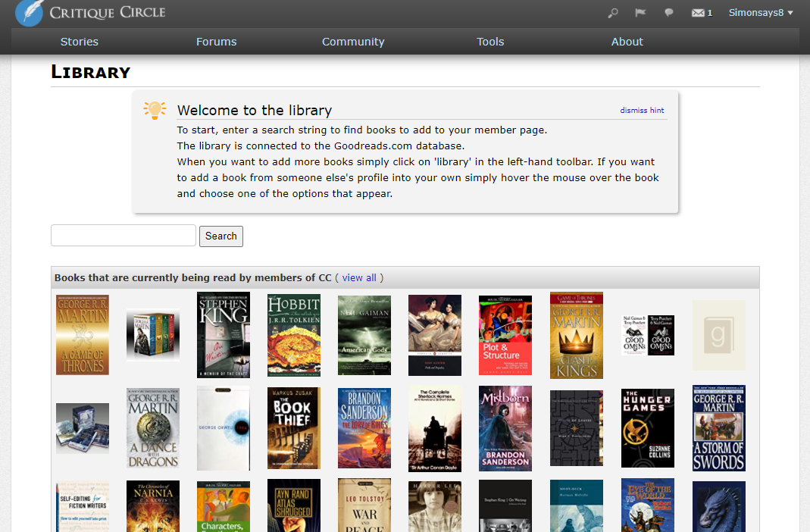
Task: Open messages envelope icon
Action: (698, 13)
